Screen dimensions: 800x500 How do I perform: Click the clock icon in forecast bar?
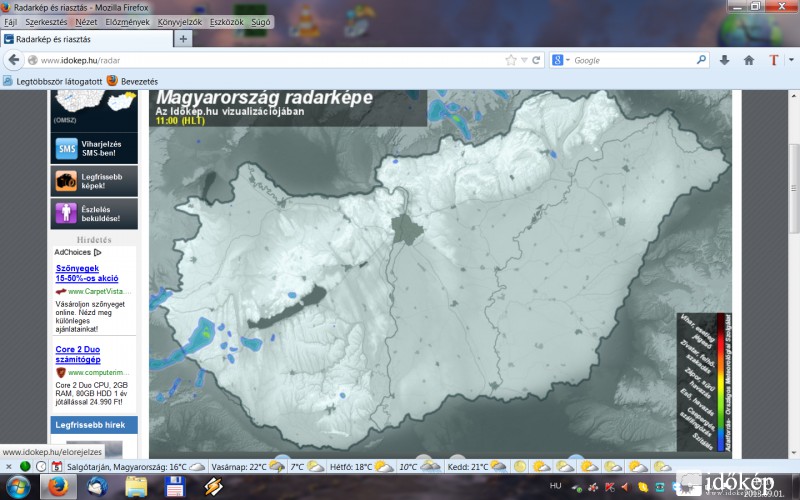pyautogui.click(x=41, y=466)
